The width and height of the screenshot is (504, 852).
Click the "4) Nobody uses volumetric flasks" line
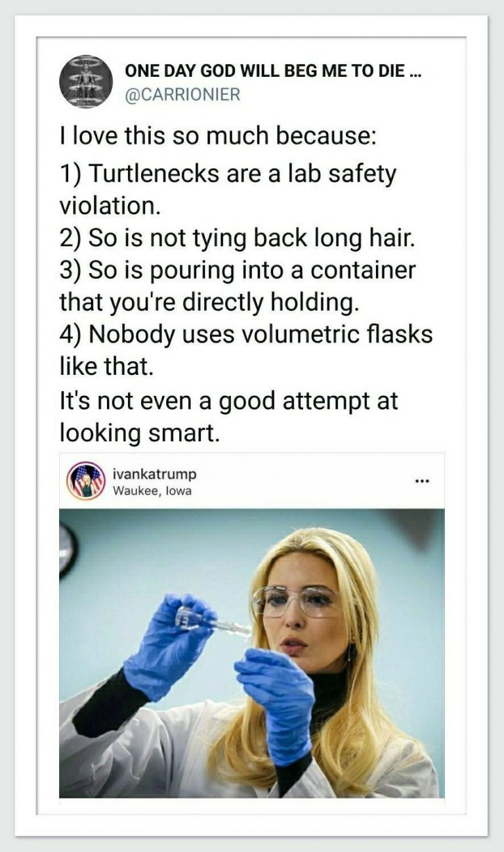pos(246,335)
